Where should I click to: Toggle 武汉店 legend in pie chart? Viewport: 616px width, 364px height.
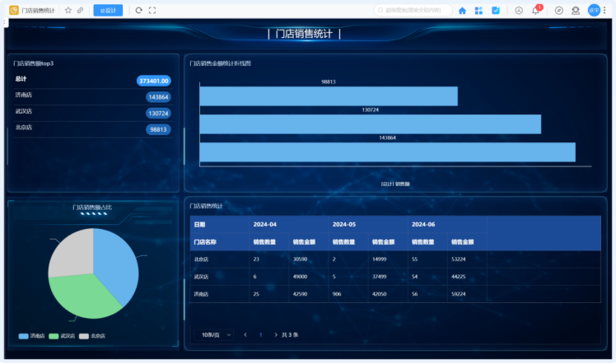62,336
